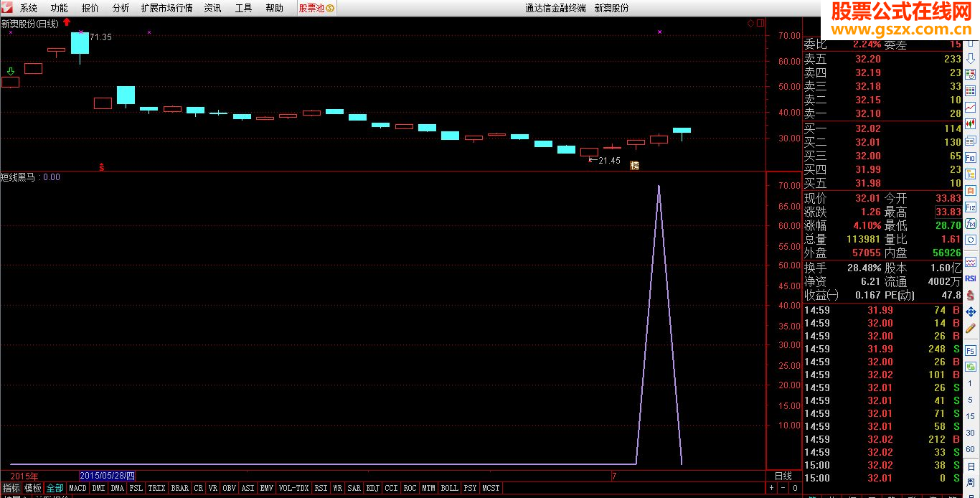Switch to 60-minute period
This screenshot has height=498, width=980.
[971, 448]
